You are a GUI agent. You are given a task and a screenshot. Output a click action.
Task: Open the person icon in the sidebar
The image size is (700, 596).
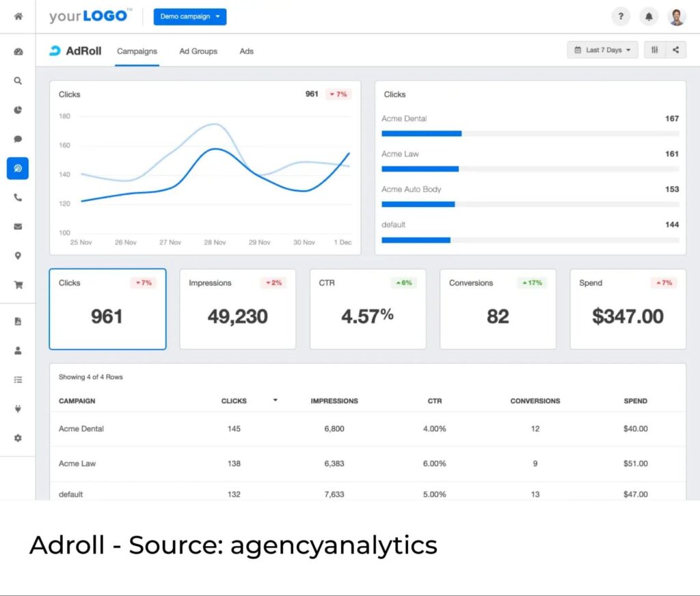(x=18, y=351)
